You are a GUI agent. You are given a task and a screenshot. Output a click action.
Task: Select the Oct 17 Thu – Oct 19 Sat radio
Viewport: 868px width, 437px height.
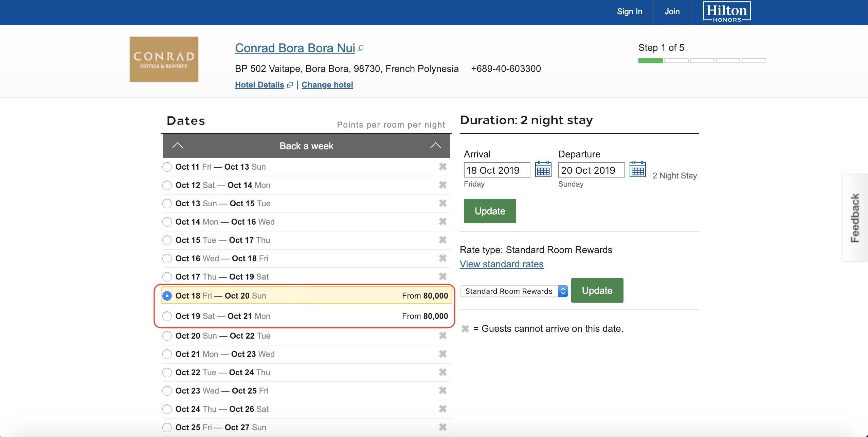click(x=167, y=277)
